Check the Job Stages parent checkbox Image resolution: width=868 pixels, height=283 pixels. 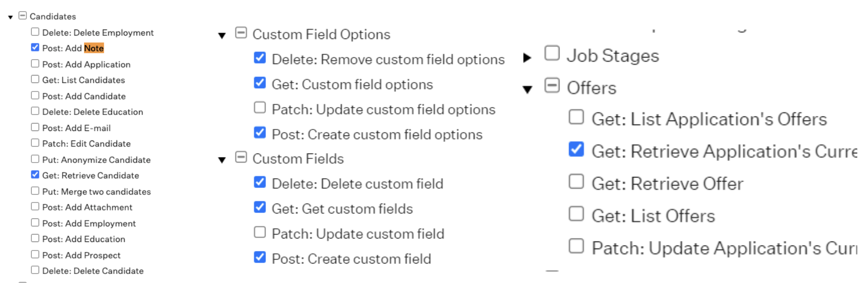click(x=551, y=53)
